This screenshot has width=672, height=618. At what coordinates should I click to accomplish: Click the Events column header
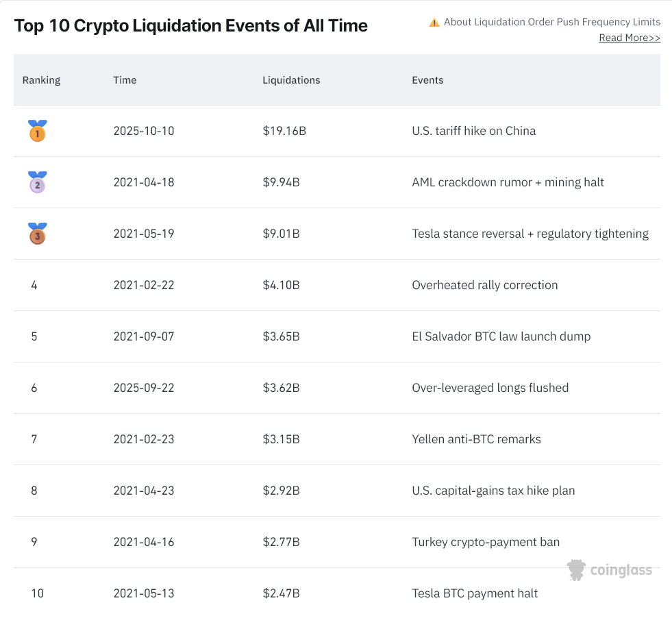click(x=427, y=80)
